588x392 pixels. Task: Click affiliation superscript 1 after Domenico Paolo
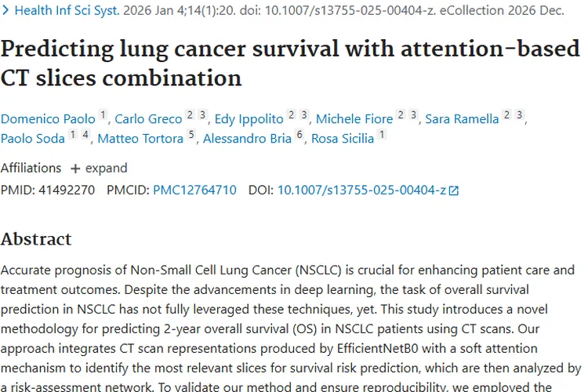(103, 116)
